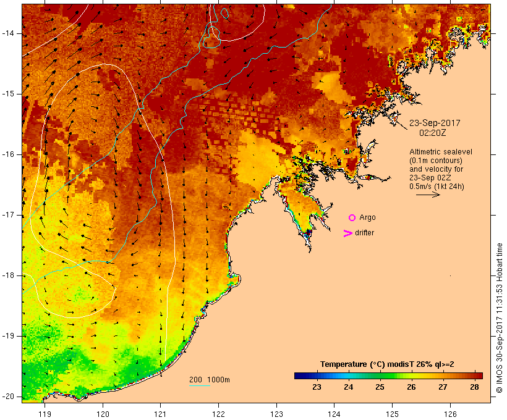The height and width of the screenshot is (420, 507).
Task: Click the '(0.1m contours)' text
Action: click(436, 161)
